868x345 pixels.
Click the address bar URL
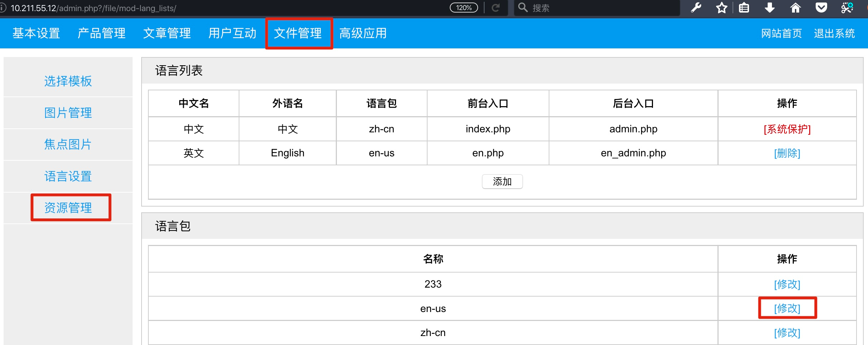pos(94,8)
